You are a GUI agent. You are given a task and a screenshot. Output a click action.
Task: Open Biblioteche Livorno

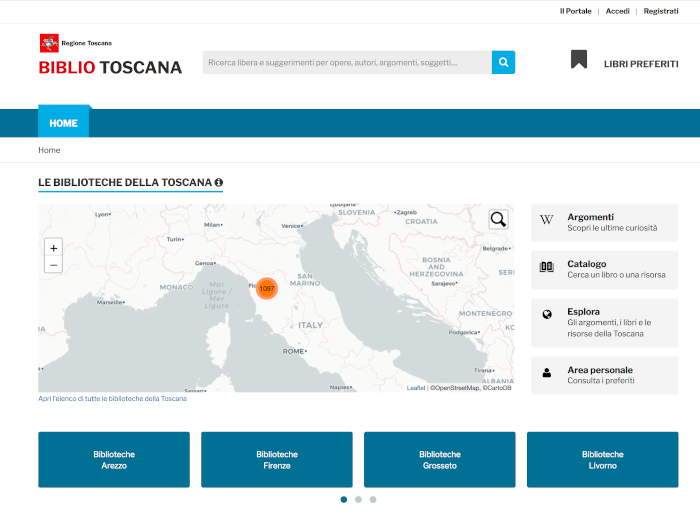[x=603, y=459]
